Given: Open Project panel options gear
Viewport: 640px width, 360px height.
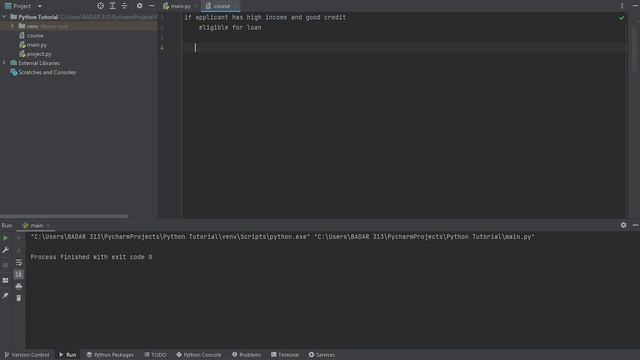Looking at the screenshot, I should pyautogui.click(x=140, y=6).
